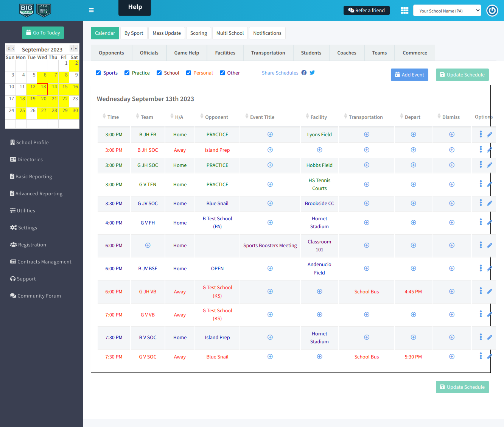
Task: Switch to the By Sport tab
Action: click(134, 33)
